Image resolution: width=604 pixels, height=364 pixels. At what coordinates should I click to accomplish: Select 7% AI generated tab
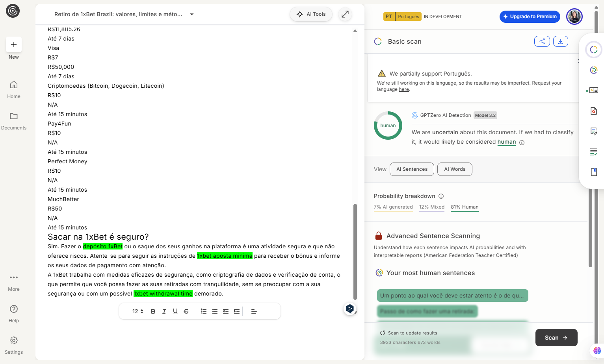pos(393,207)
